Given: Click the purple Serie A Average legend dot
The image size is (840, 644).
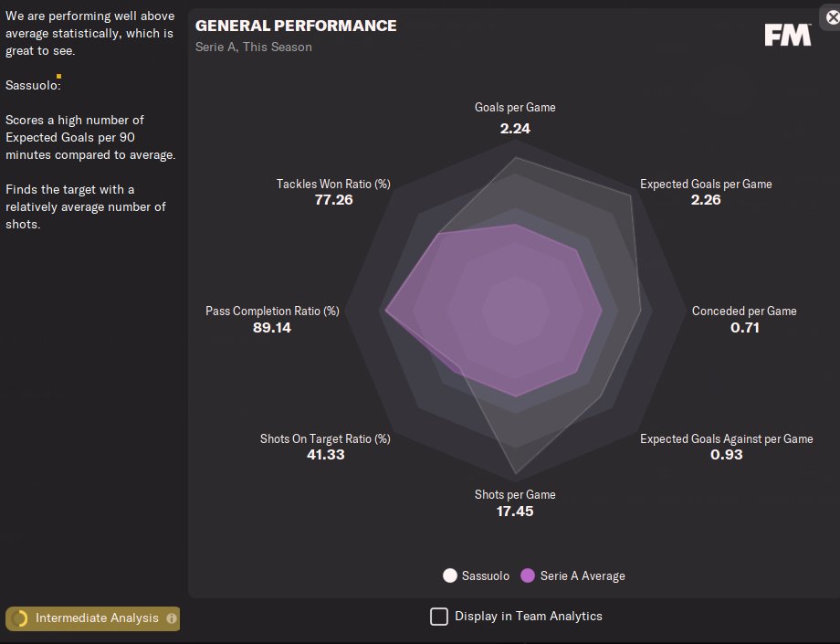Looking at the screenshot, I should 528,575.
